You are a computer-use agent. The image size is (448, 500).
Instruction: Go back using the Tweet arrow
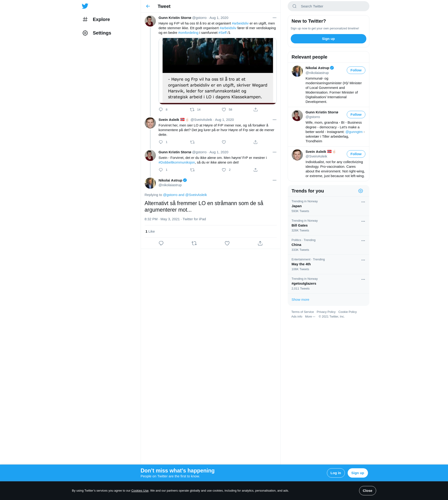[148, 6]
